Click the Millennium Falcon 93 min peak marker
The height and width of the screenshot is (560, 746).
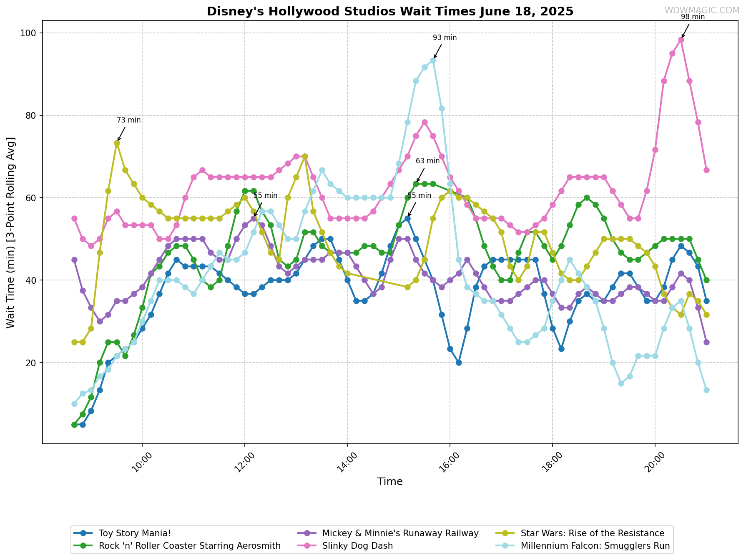(x=433, y=60)
